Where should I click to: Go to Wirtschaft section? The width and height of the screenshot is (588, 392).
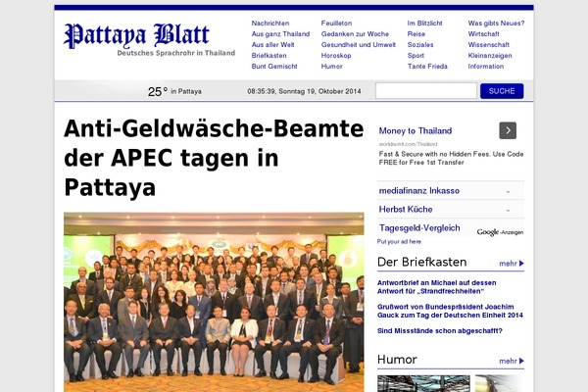(x=483, y=33)
